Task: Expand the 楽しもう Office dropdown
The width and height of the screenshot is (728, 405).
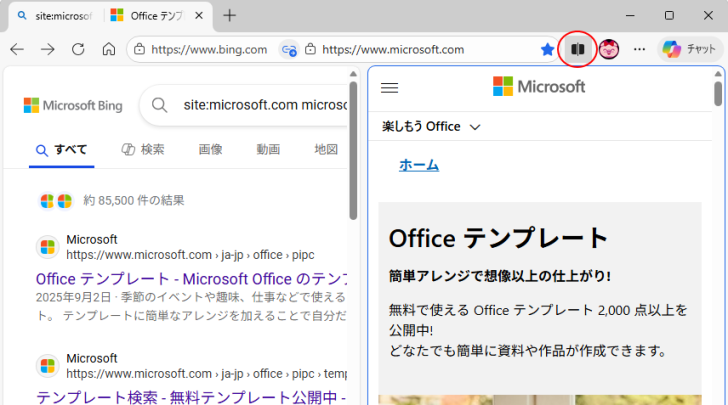Action: (x=431, y=126)
